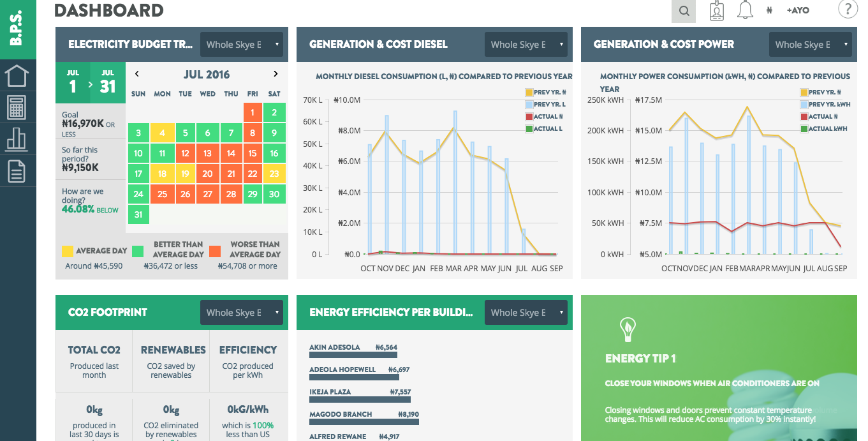Image resolution: width=868 pixels, height=441 pixels.
Task: Select July 13 on the calendar
Action: tap(207, 154)
